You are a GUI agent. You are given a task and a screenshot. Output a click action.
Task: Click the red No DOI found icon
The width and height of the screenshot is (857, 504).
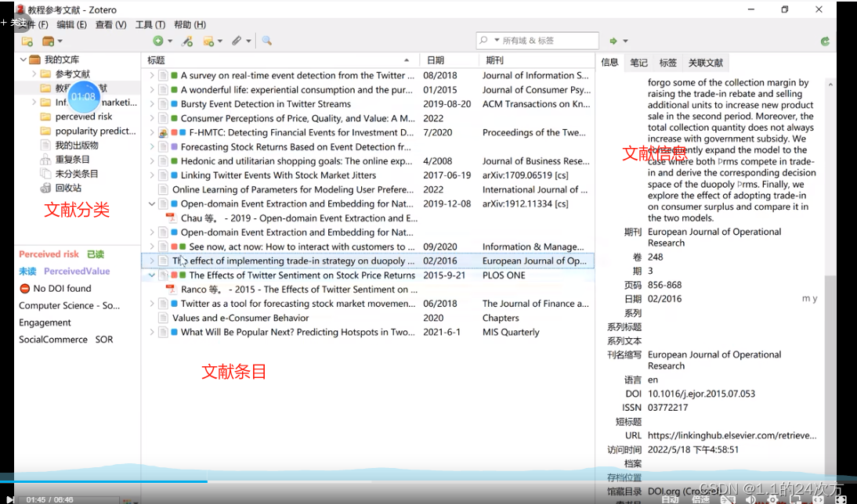[24, 288]
